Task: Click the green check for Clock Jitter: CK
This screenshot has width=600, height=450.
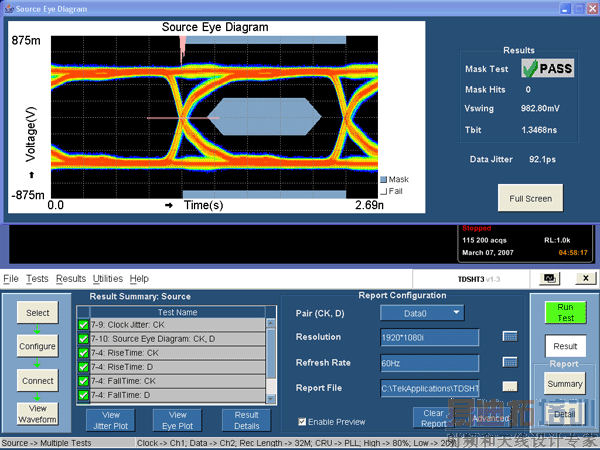Action: click(x=83, y=324)
